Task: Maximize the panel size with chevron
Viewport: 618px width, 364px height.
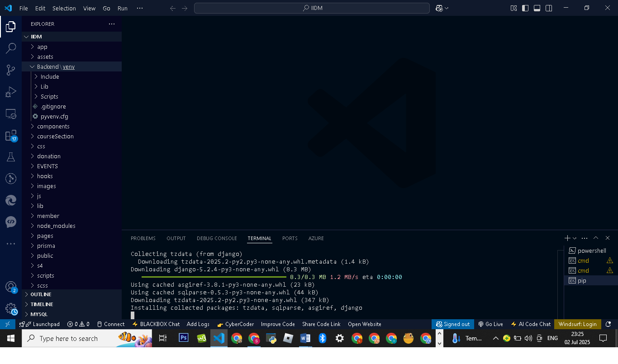Action: (x=596, y=238)
